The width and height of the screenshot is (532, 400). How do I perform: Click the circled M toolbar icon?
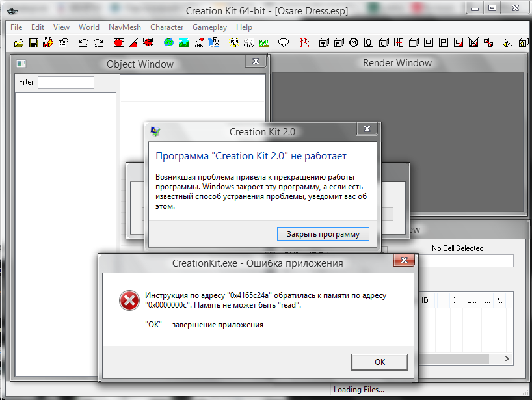click(354, 43)
